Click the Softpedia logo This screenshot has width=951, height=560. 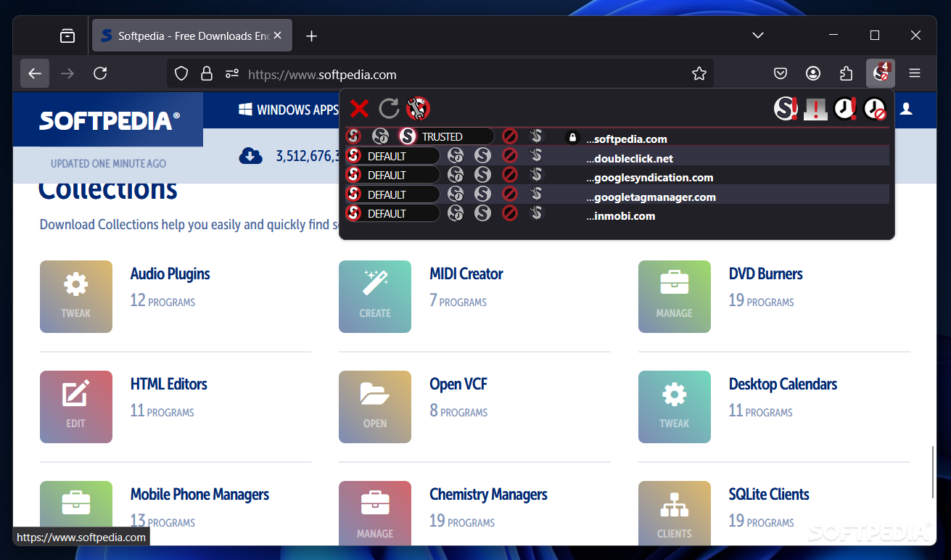click(x=109, y=120)
